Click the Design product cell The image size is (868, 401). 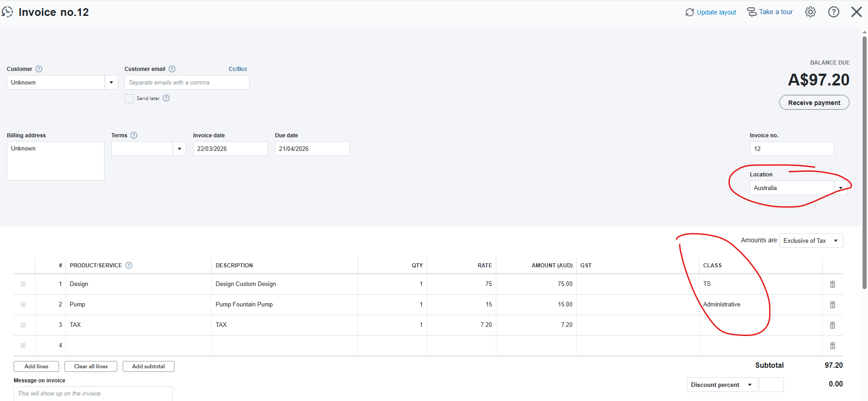[x=139, y=284]
